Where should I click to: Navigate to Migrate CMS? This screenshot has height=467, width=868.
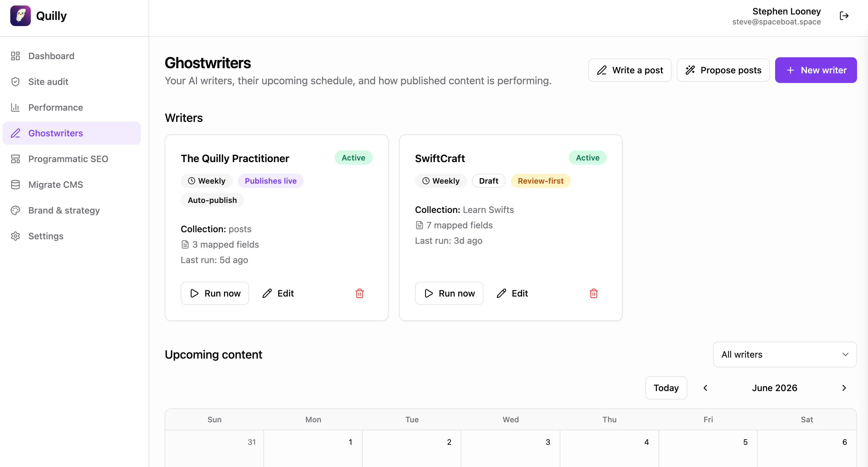72,184
